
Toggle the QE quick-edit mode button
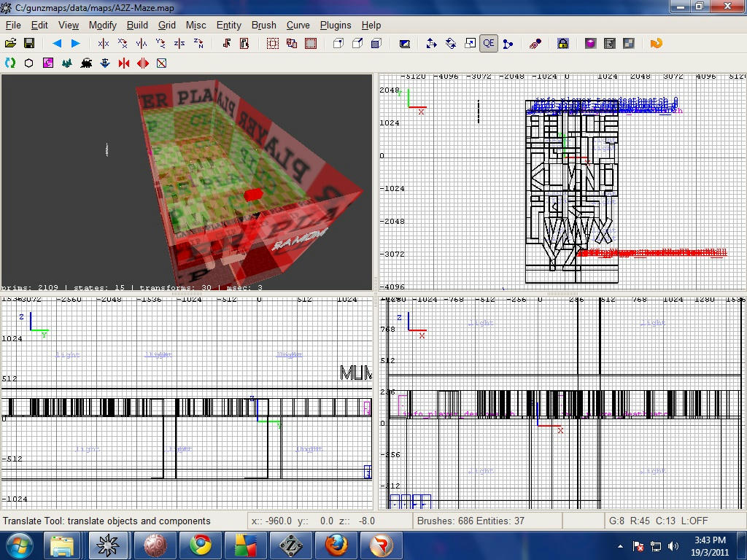click(488, 43)
